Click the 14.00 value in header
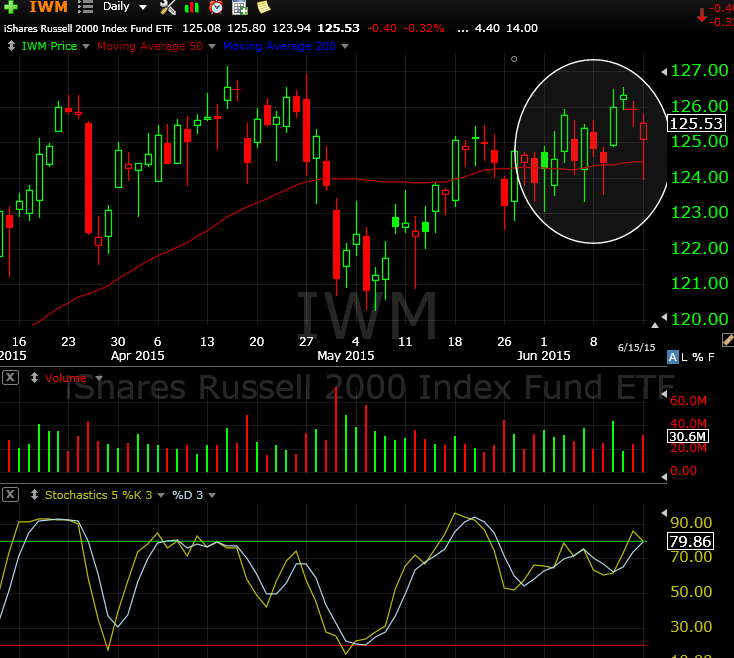Screen dimensions: 734x658 (x=522, y=28)
